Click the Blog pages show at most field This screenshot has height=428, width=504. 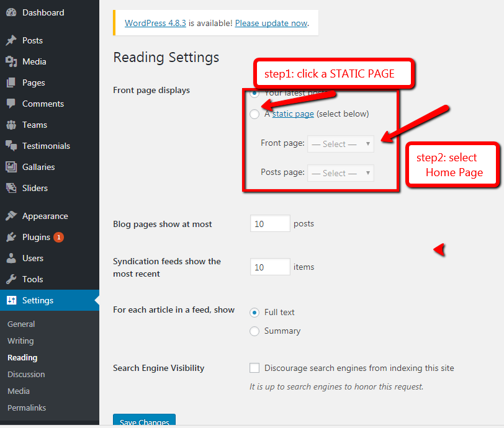click(x=270, y=224)
